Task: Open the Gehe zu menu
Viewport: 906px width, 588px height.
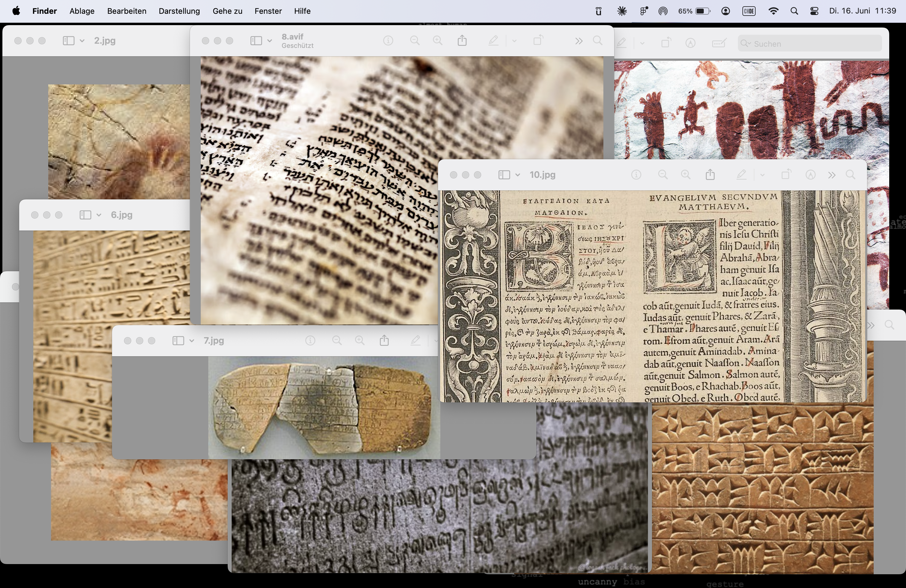Action: click(228, 11)
